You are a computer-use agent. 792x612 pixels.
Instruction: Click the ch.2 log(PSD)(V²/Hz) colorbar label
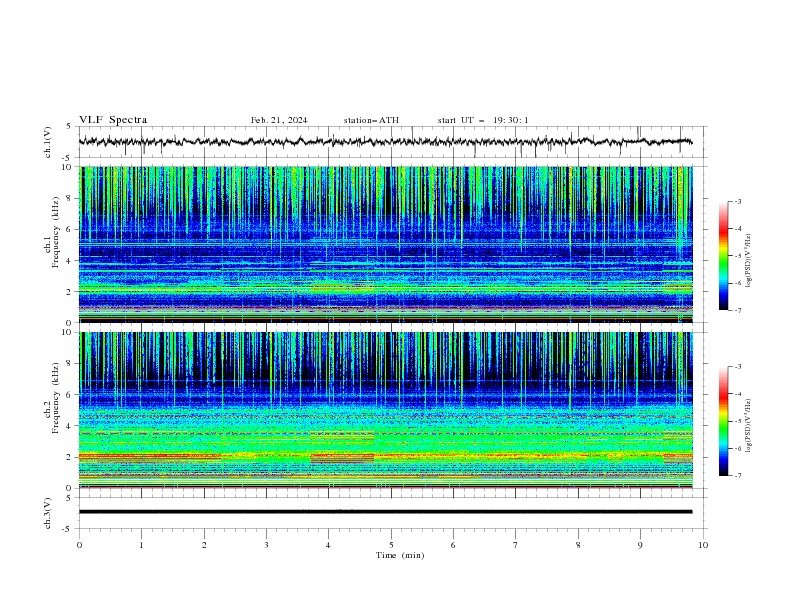[748, 425]
